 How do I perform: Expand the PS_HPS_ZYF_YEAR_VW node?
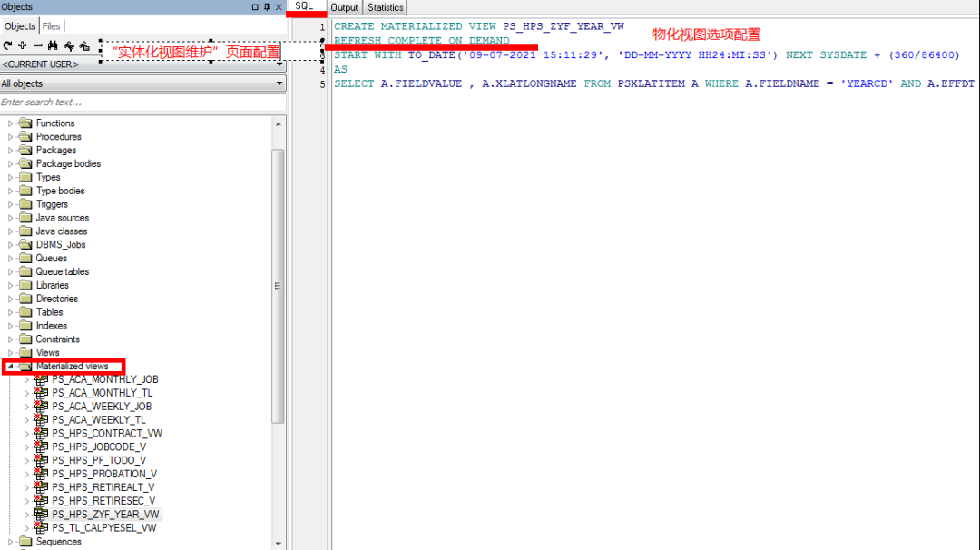click(26, 515)
